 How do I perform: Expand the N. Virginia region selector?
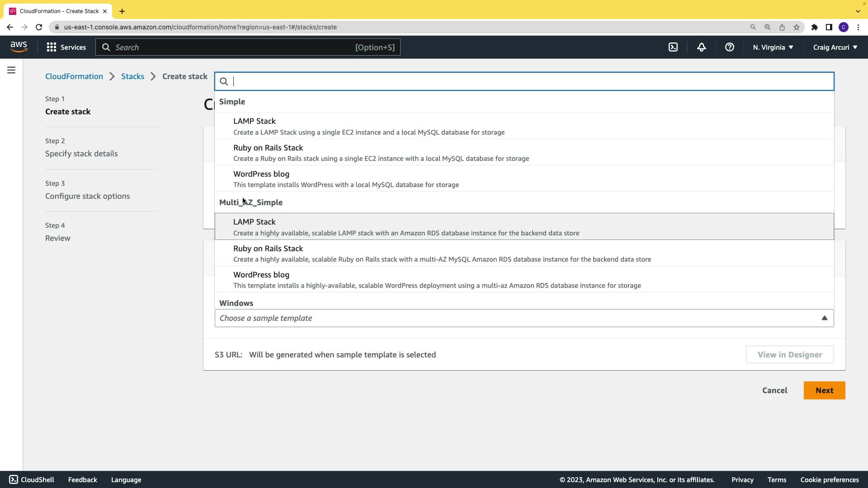(x=773, y=47)
